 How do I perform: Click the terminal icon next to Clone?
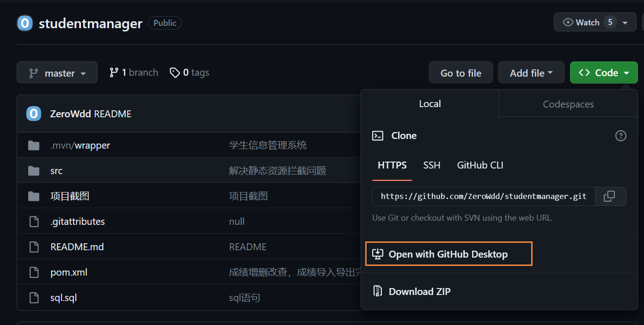pos(378,136)
